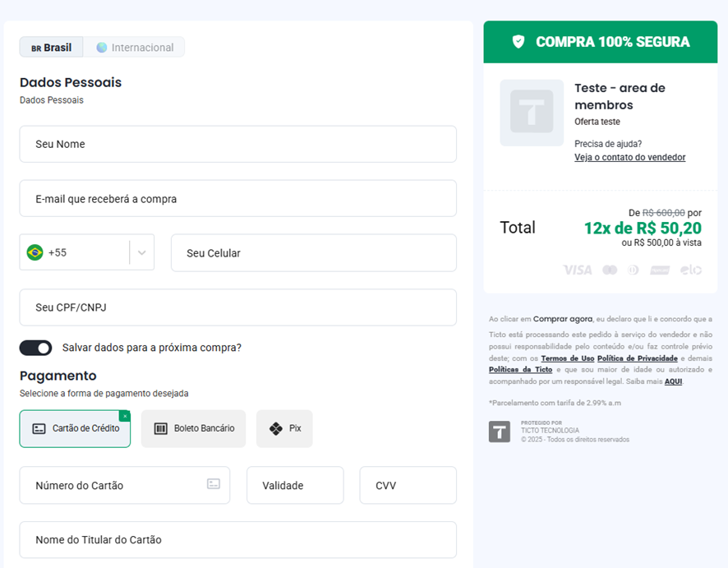The height and width of the screenshot is (568, 728).
Task: Switch to the Brasil tab
Action: 51,48
